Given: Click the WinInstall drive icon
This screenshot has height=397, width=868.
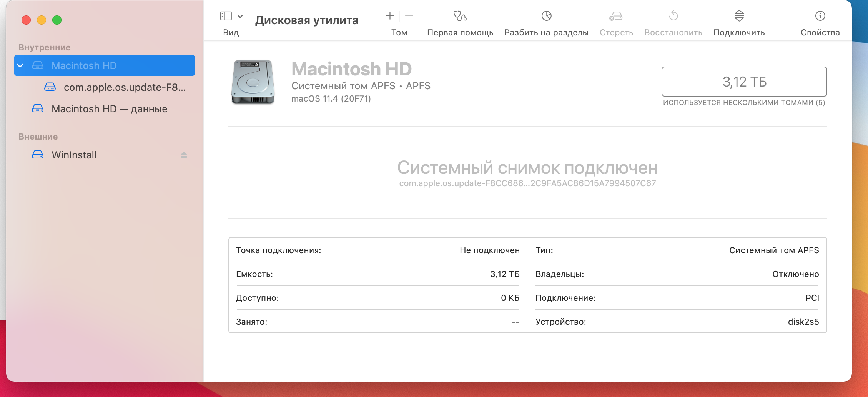Looking at the screenshot, I should pyautogui.click(x=38, y=155).
